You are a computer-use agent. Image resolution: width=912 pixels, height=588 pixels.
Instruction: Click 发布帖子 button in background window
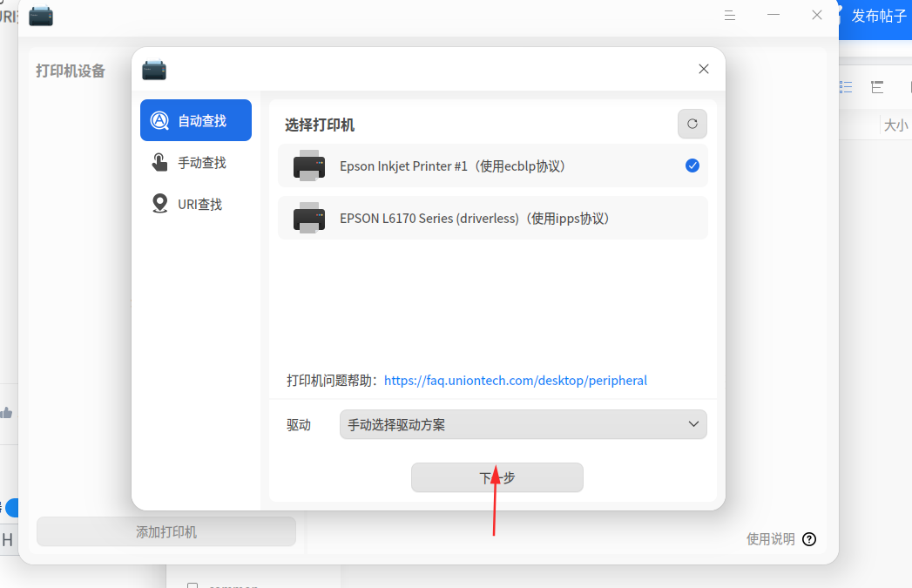click(878, 17)
